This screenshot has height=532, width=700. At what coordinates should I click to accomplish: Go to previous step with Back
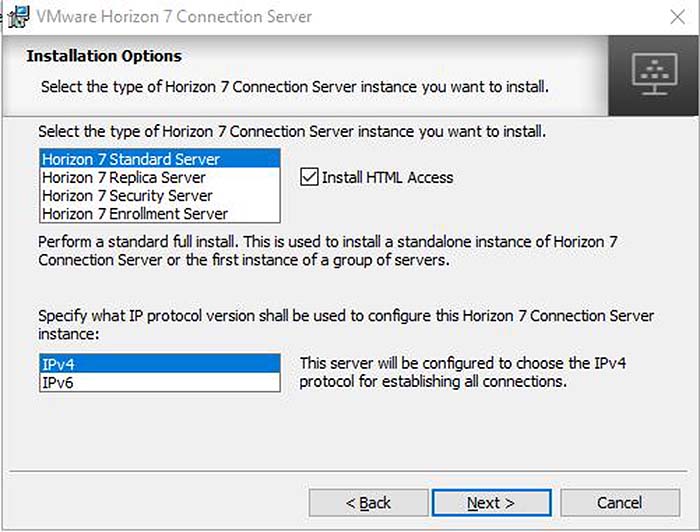click(368, 503)
